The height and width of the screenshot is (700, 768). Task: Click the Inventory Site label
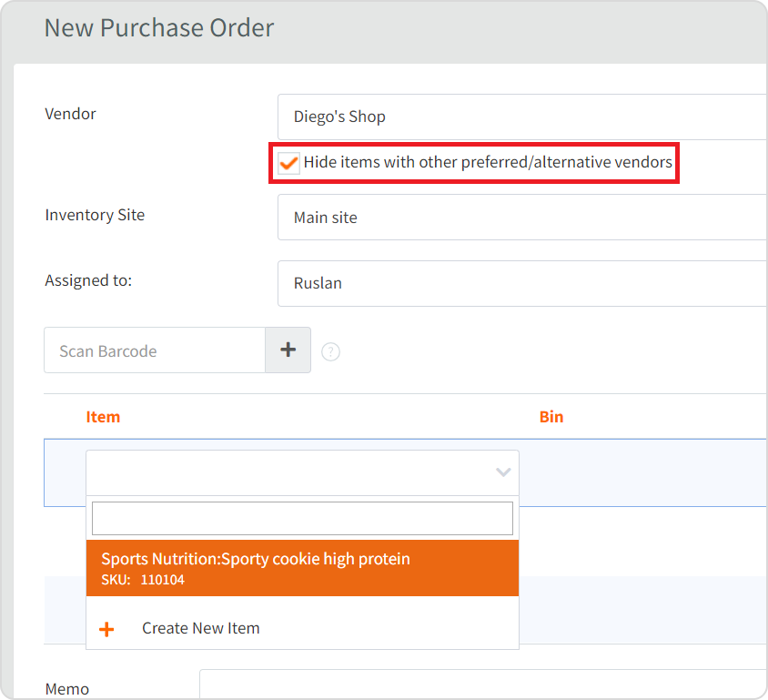point(95,215)
